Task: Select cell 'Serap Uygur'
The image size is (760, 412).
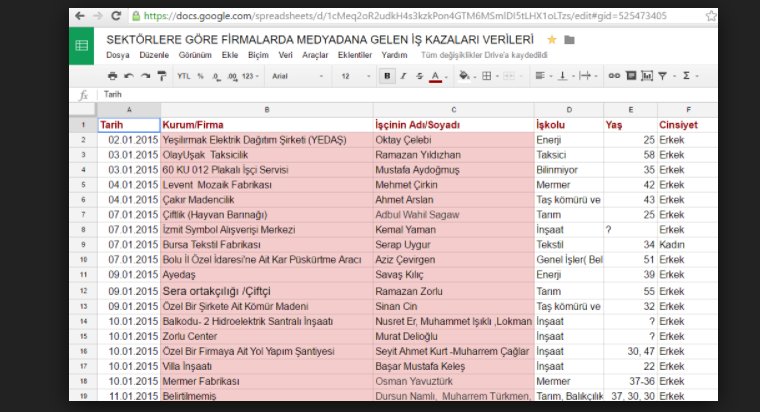Action: coord(454,245)
